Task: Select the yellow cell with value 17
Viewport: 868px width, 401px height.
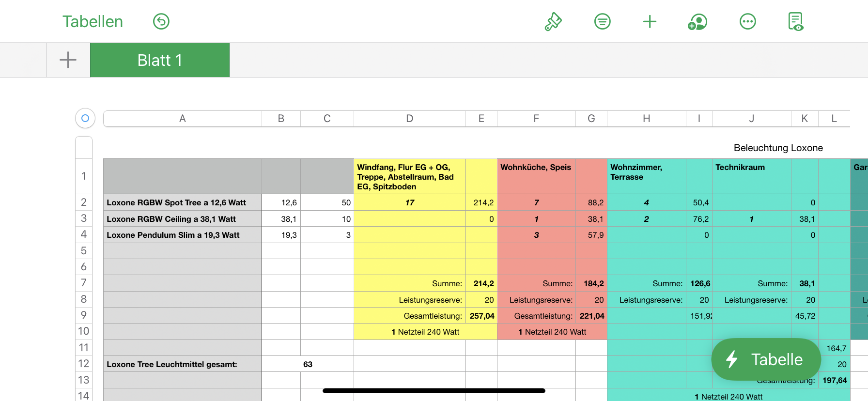Action: (x=410, y=202)
